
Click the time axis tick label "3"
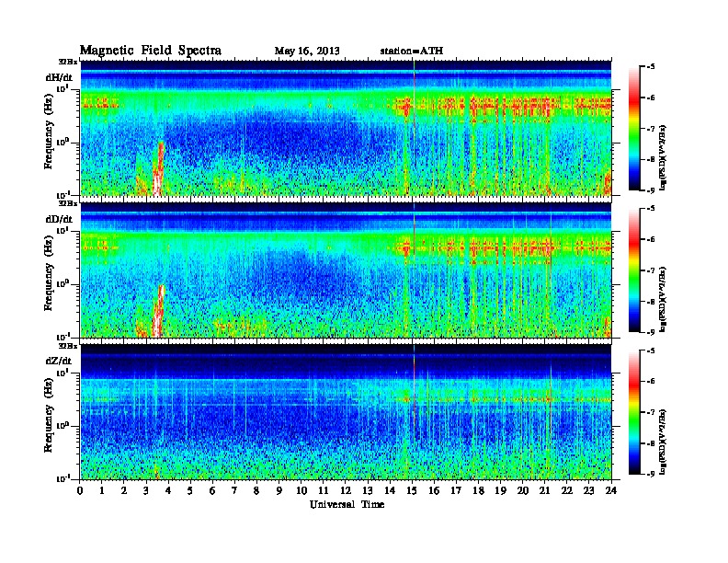pyautogui.click(x=146, y=491)
